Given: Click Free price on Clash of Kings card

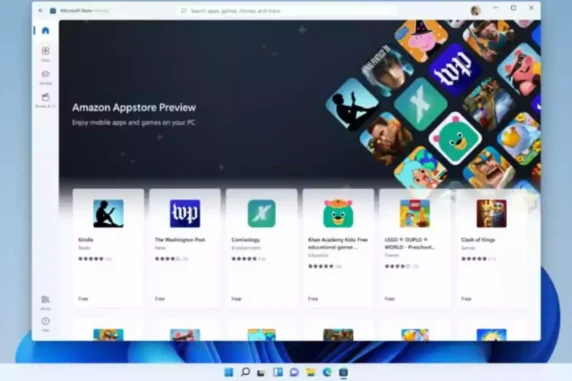Looking at the screenshot, I should click(466, 299).
